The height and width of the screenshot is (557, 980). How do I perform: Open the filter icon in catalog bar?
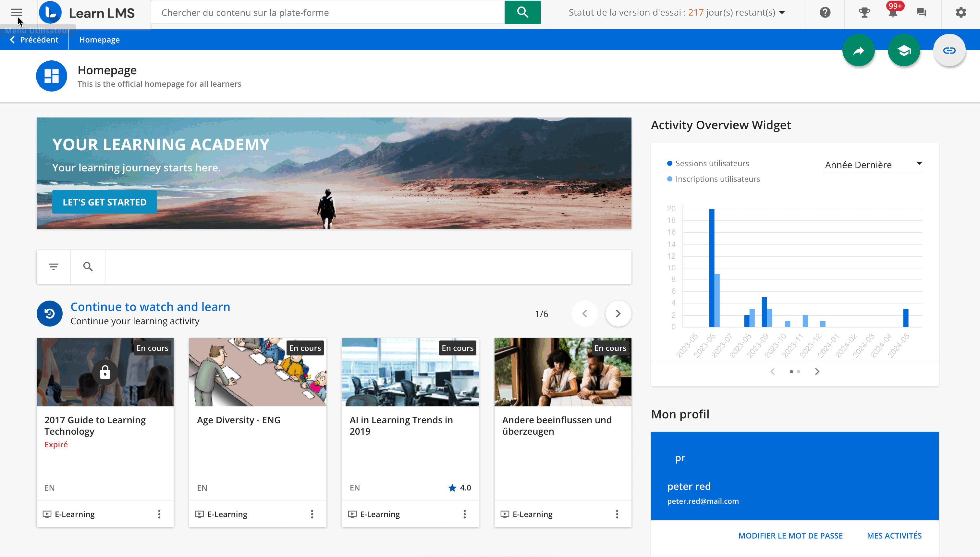54,266
